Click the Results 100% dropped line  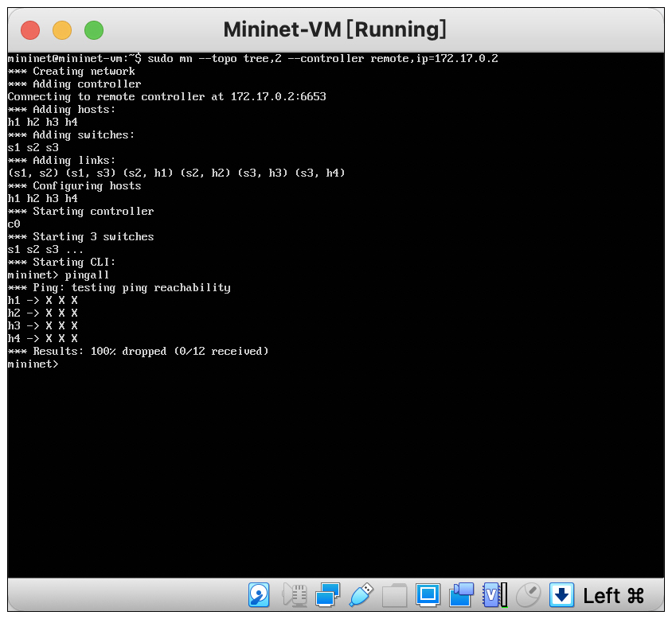pos(138,351)
